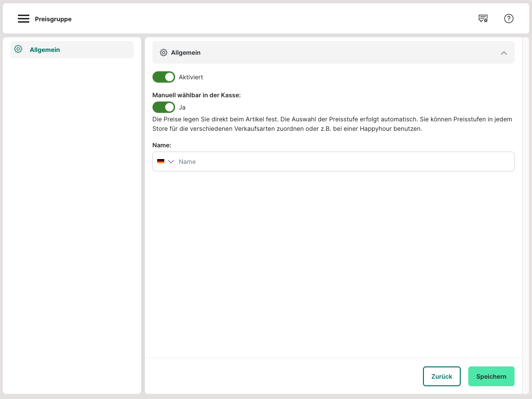
Task: Open help via question mark icon
Action: pos(508,19)
